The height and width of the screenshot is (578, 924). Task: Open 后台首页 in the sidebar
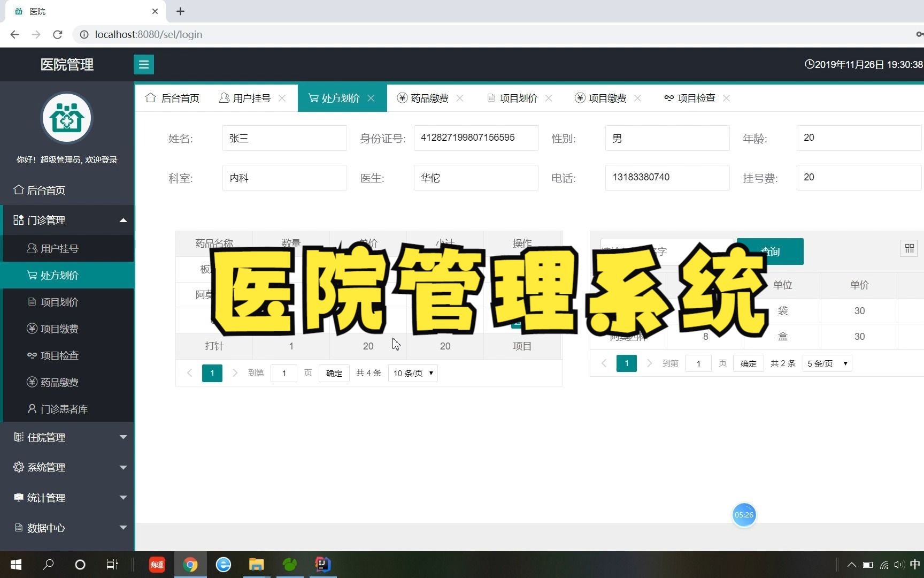click(x=67, y=190)
